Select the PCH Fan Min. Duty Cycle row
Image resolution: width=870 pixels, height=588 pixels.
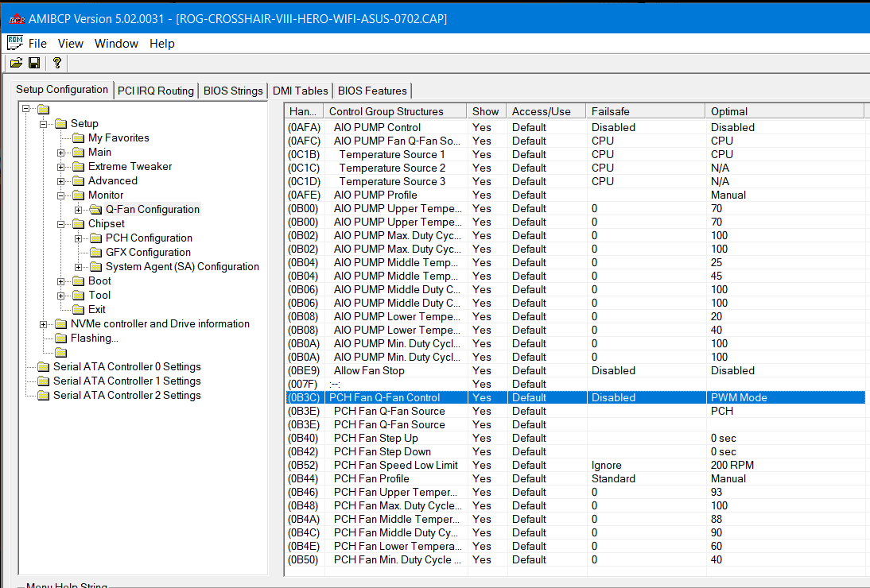click(576, 559)
